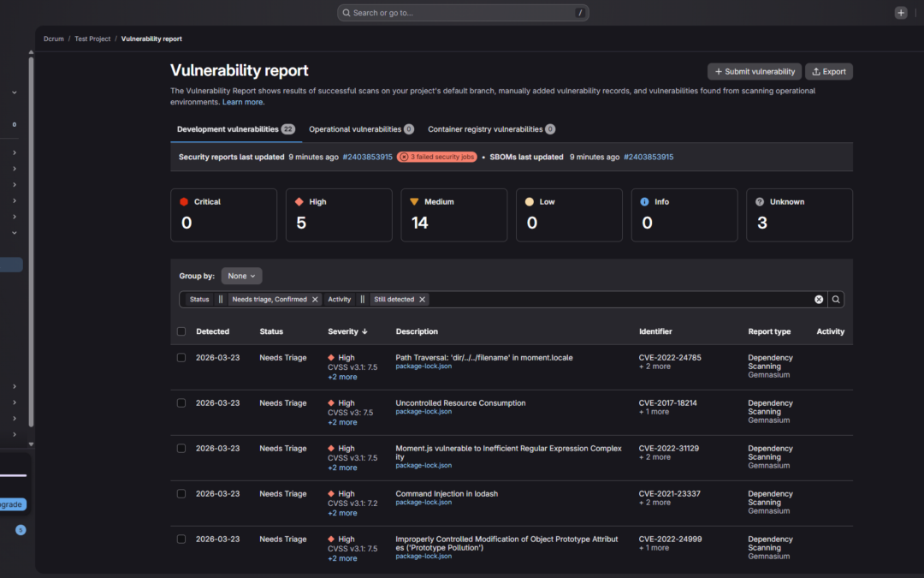
Task: Open pipeline #2403853915 beside Security reports last updated
Action: [x=367, y=158]
